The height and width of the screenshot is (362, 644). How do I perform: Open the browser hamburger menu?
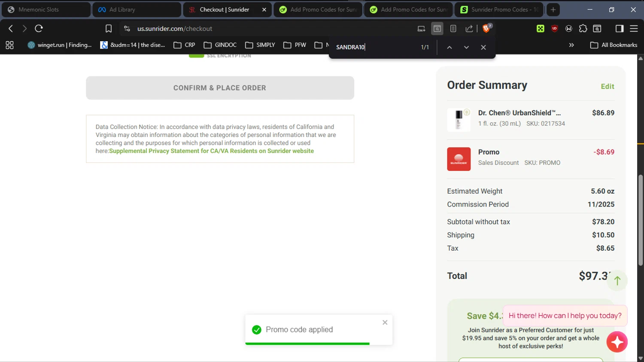click(x=634, y=29)
